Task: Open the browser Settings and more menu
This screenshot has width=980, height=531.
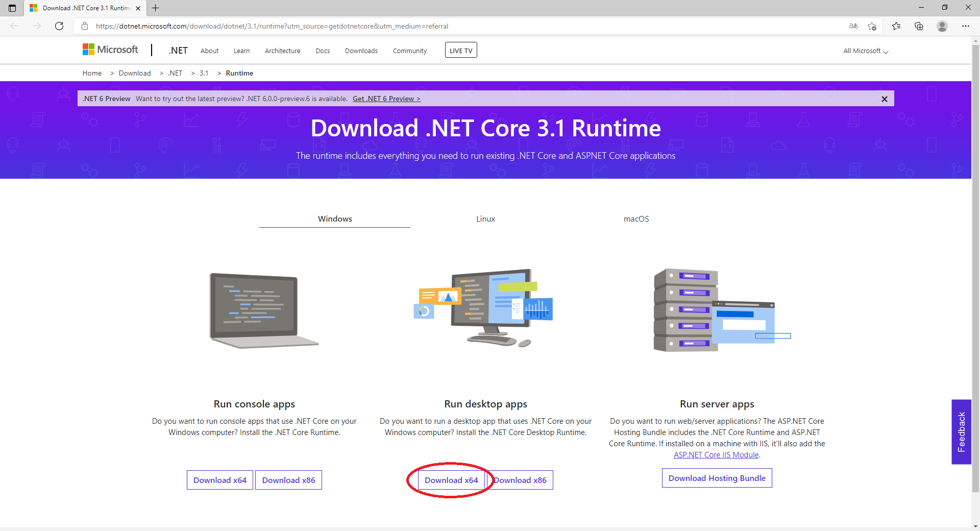Action: (x=966, y=26)
